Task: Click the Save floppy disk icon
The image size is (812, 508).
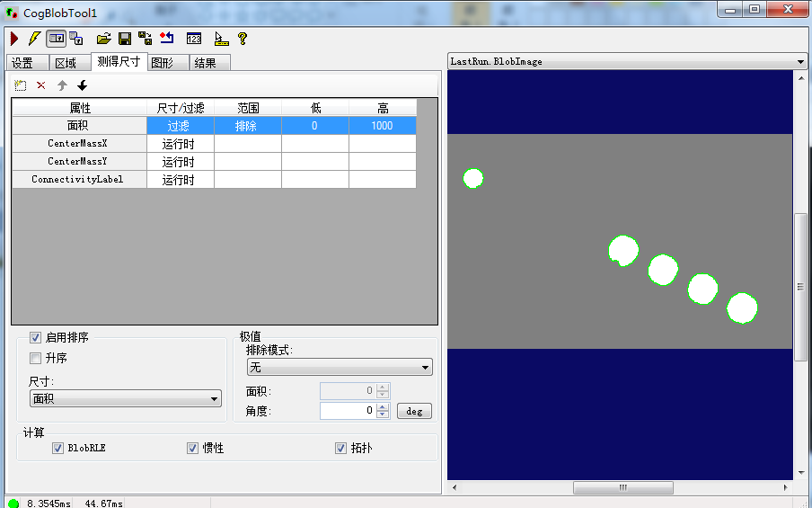Action: pos(125,39)
